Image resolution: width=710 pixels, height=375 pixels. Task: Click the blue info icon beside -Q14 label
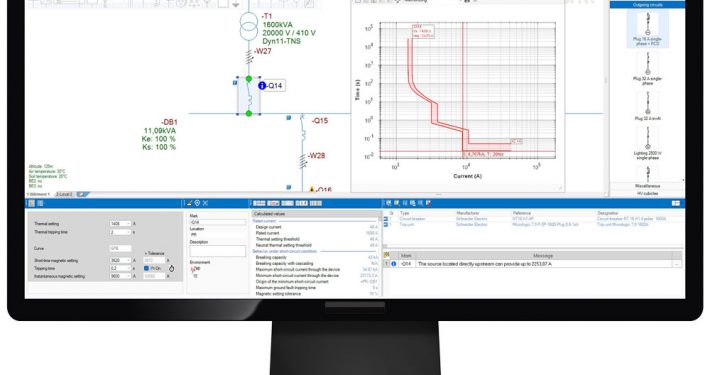click(x=262, y=86)
